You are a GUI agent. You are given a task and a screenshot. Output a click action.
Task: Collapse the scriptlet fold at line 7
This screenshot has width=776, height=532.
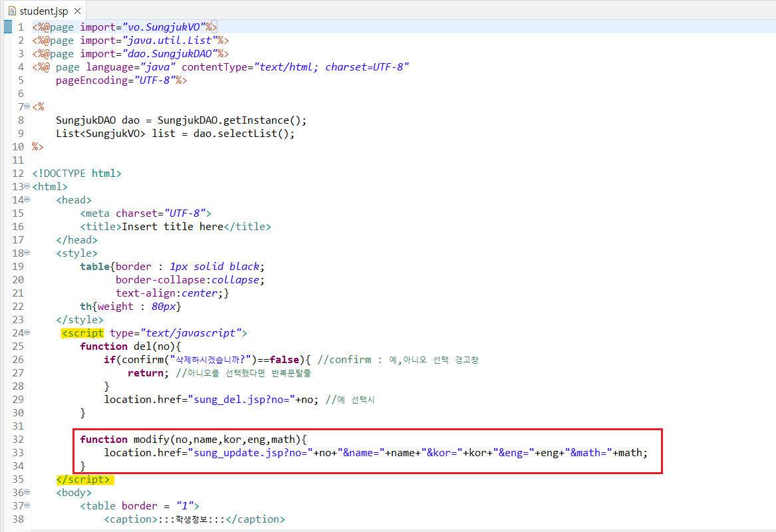click(27, 106)
